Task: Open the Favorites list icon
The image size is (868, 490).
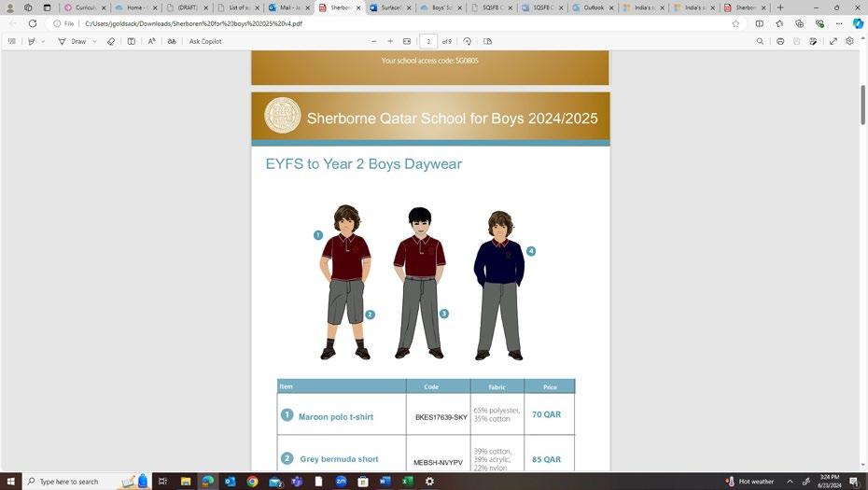Action: click(779, 24)
